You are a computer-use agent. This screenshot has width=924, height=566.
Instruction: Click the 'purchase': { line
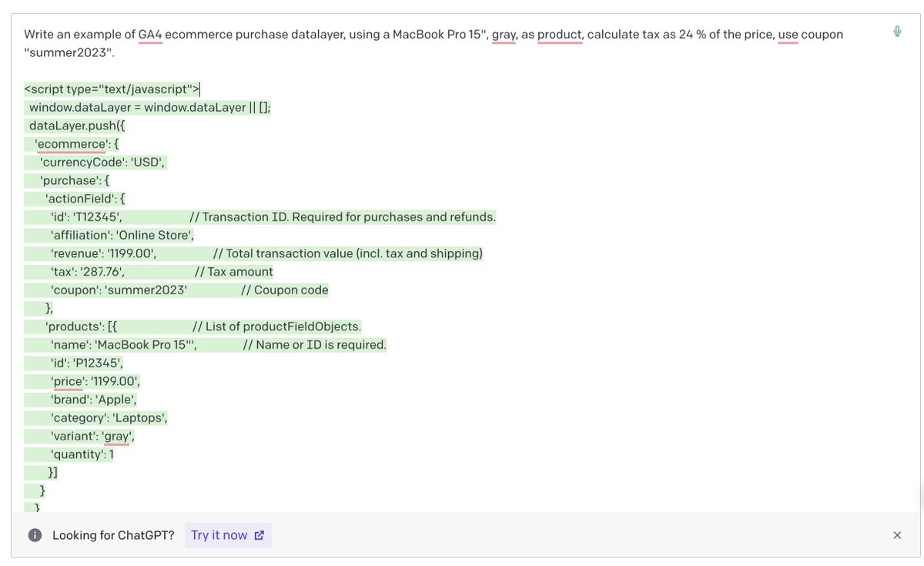[75, 180]
